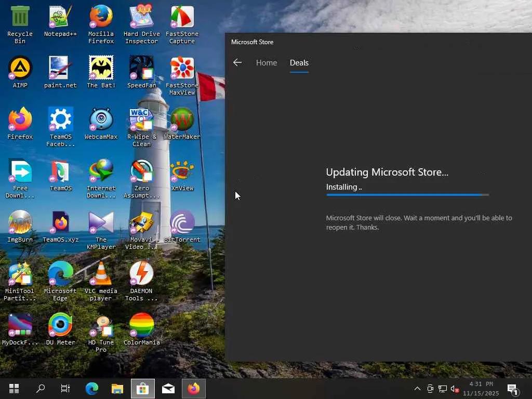The image size is (532, 399).
Task: Open The Bat! desktop shortcut
Action: tap(101, 72)
